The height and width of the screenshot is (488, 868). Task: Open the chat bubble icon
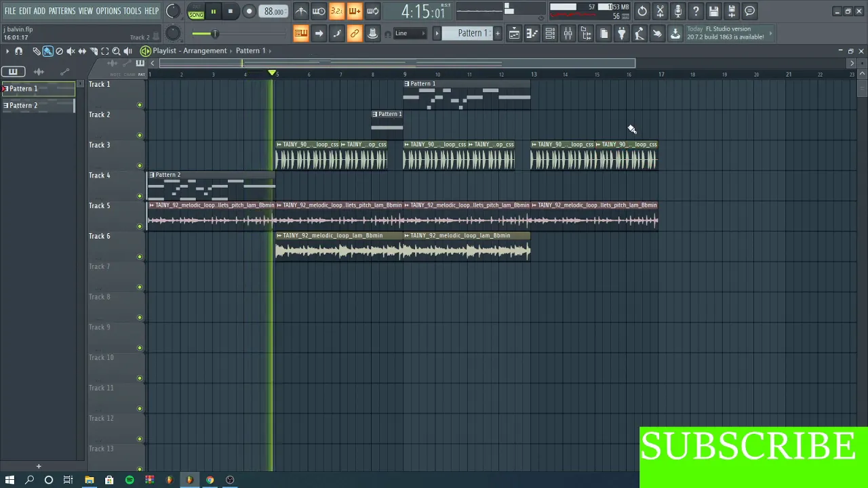click(749, 11)
